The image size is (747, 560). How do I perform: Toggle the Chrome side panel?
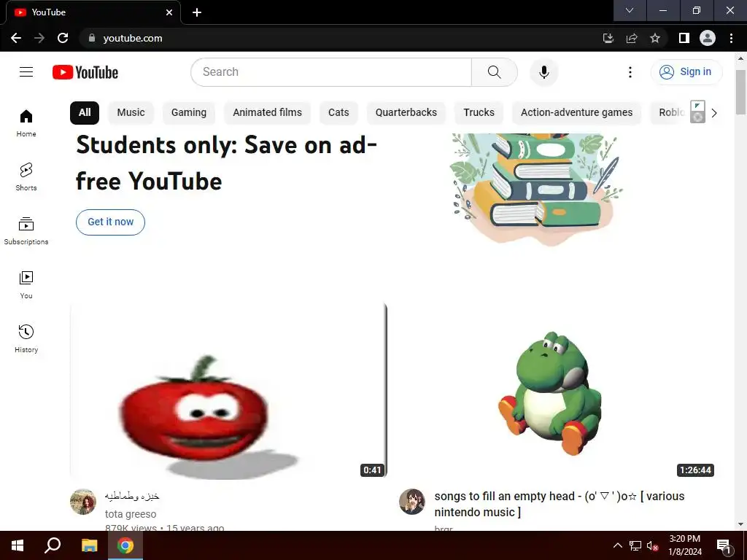tap(684, 38)
